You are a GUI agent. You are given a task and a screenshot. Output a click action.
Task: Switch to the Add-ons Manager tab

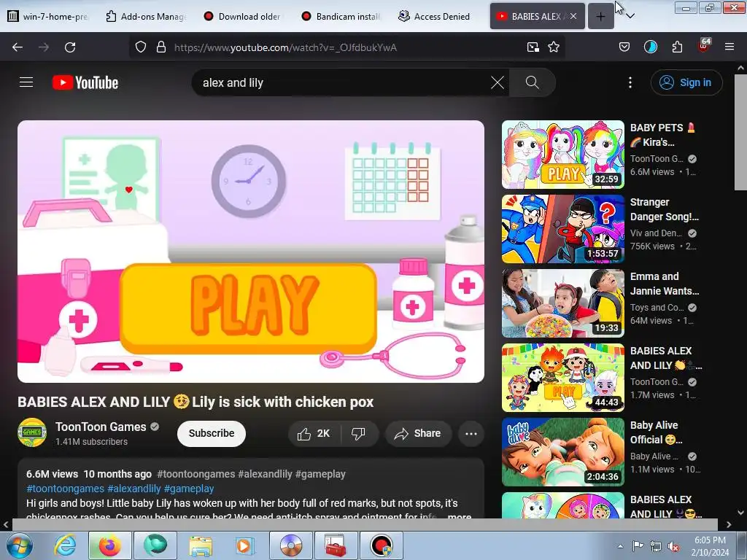click(146, 16)
